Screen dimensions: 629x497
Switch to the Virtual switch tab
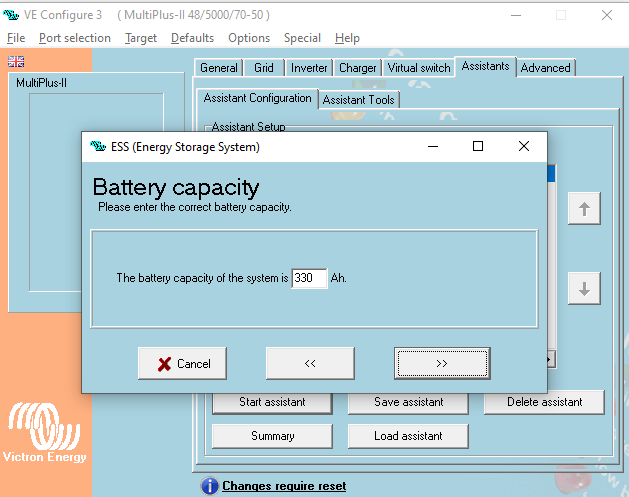click(x=419, y=68)
